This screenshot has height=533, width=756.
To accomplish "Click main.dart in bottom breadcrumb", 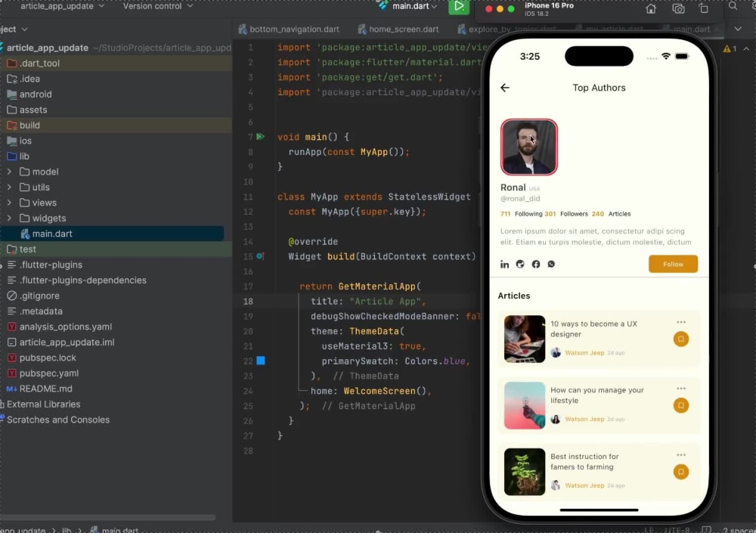I will tap(114, 530).
